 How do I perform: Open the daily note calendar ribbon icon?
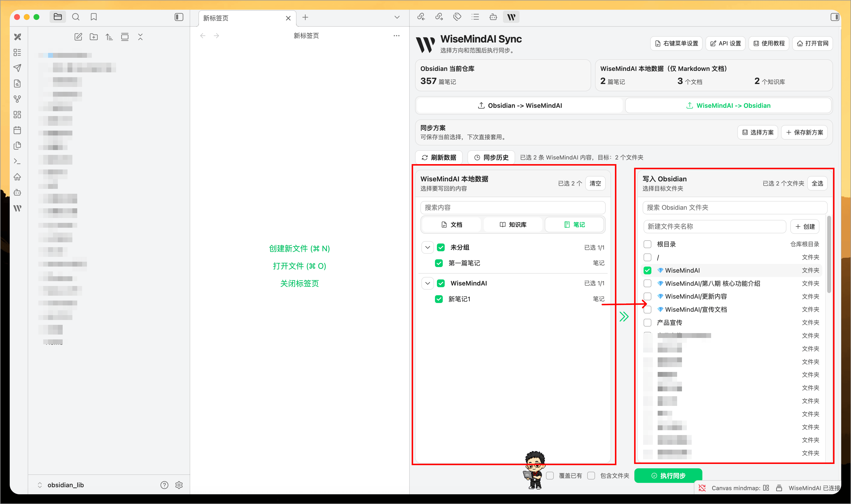point(17,130)
